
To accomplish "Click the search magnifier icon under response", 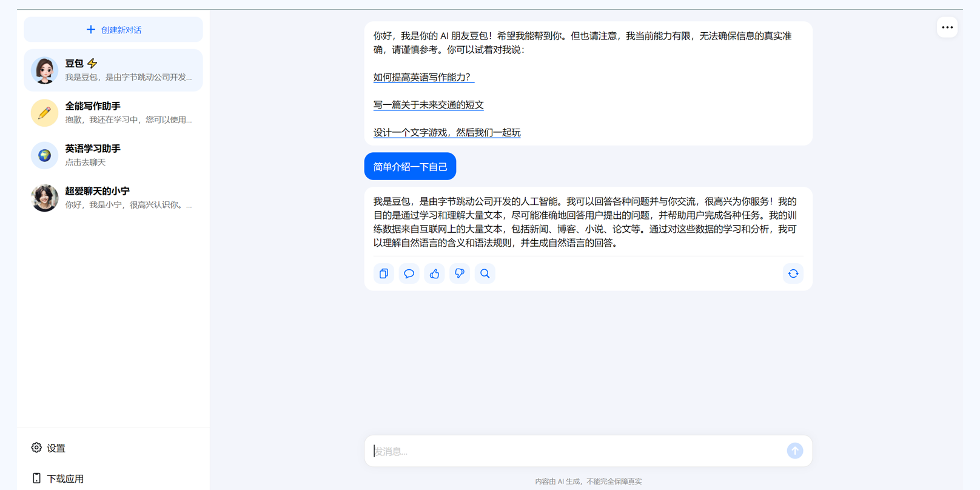I will tap(485, 274).
